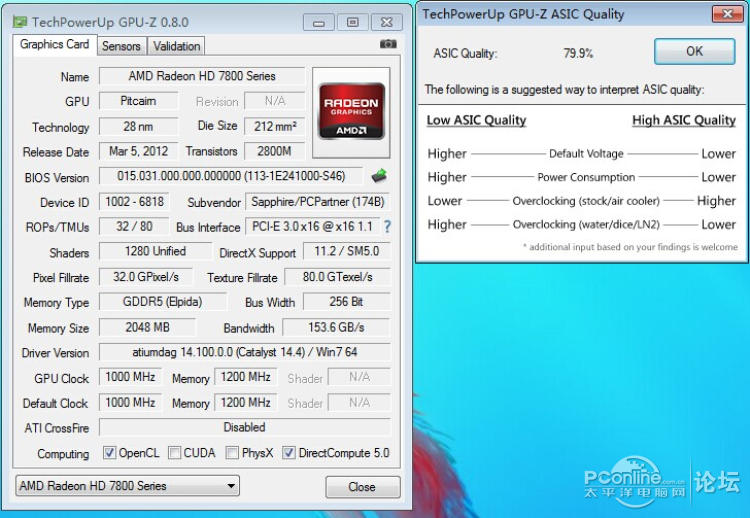Toggle the PhysX checkbox

click(232, 452)
